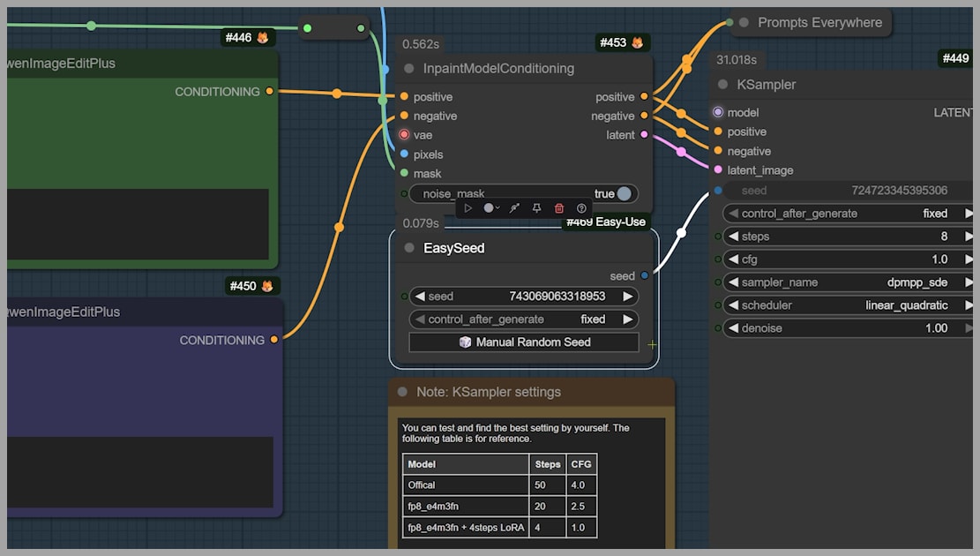Click the fox badge icon on node #446
The image size is (980, 556).
[262, 38]
